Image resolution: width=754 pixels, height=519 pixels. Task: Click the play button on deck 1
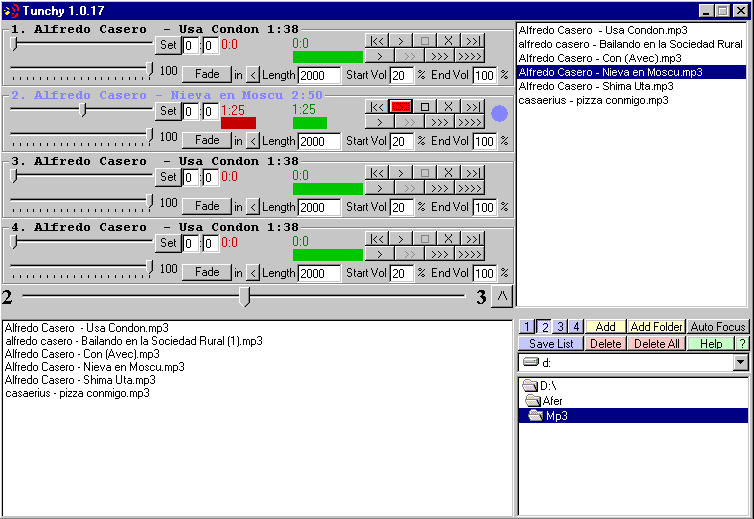pyautogui.click(x=401, y=40)
